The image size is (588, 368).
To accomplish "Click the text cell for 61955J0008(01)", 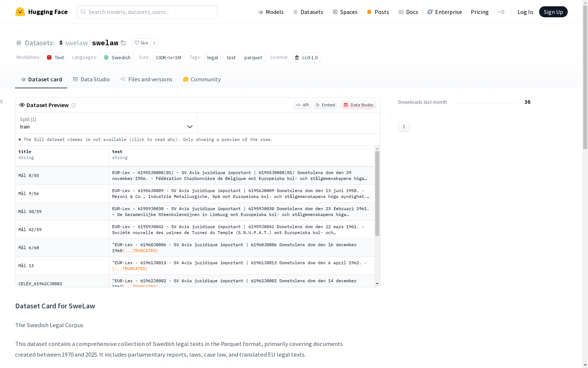I will (242, 176).
